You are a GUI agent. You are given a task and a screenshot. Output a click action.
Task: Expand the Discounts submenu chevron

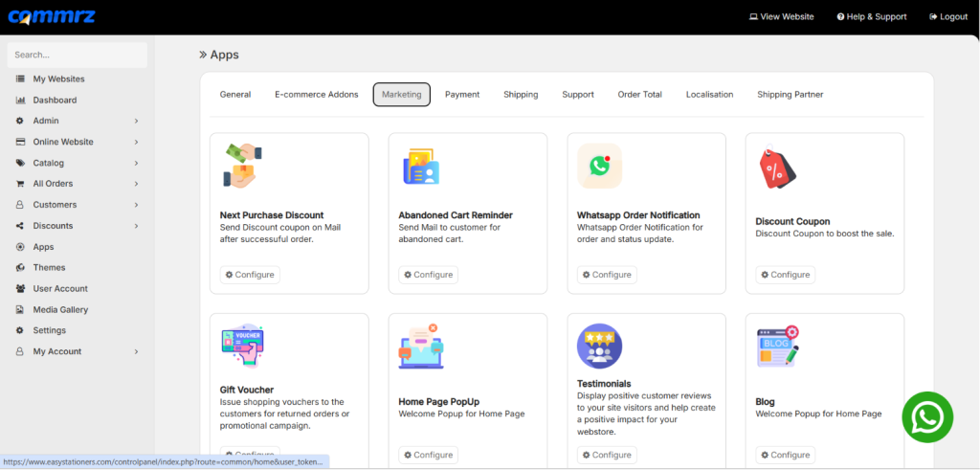(x=136, y=226)
